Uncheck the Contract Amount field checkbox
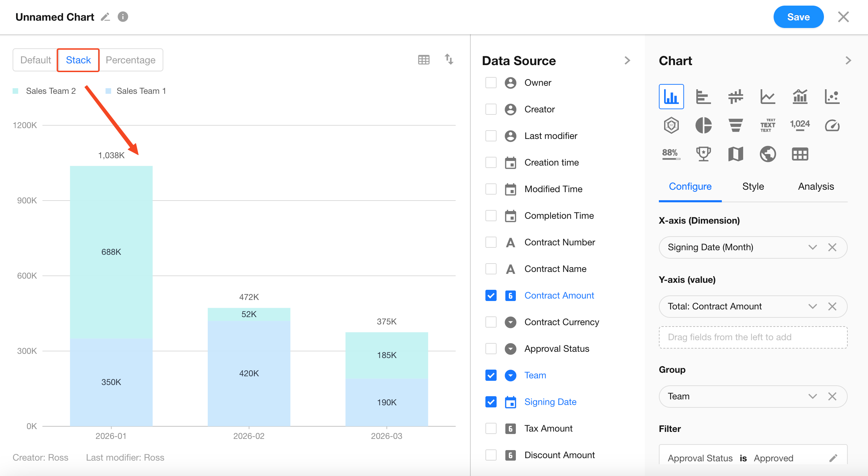This screenshot has width=868, height=476. pos(491,295)
